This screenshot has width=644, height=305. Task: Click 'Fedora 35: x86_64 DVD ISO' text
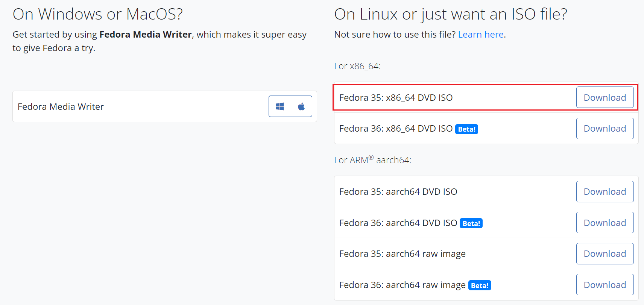point(396,98)
